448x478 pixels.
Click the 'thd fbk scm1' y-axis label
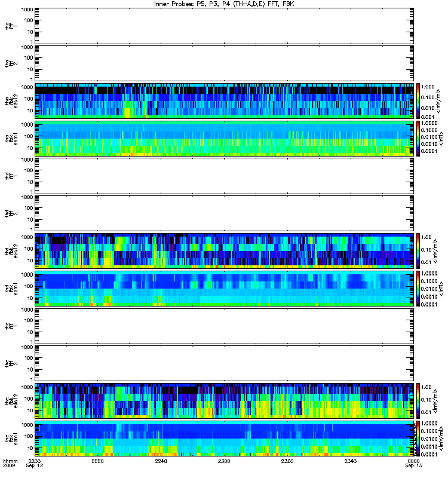pyautogui.click(x=11, y=289)
